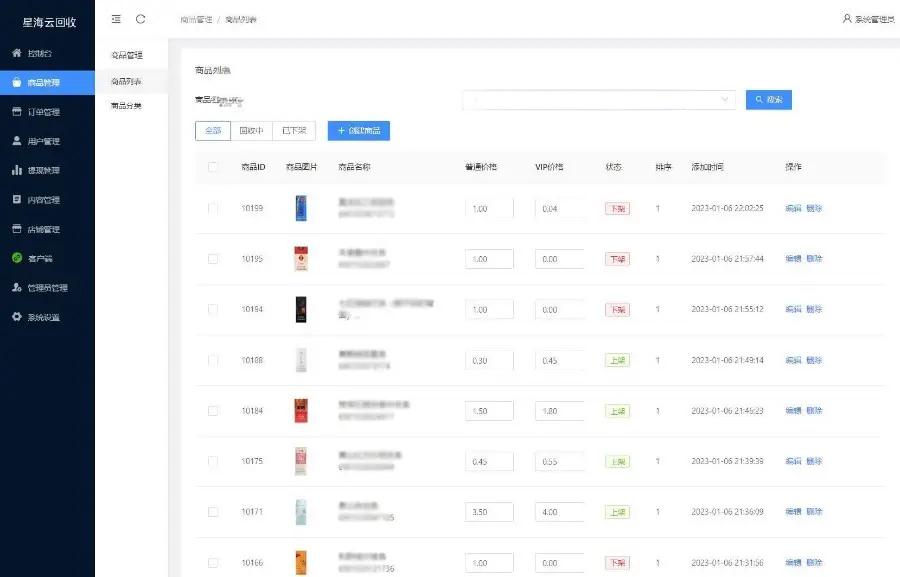
Task: Open 管理员管理 in the sidebar
Action: pyautogui.click(x=47, y=288)
